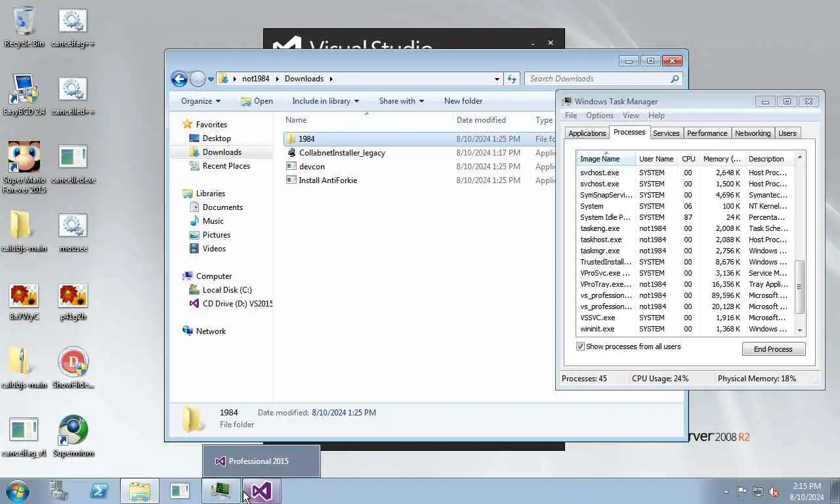
Task: Click the Start button on taskbar
Action: click(x=17, y=491)
